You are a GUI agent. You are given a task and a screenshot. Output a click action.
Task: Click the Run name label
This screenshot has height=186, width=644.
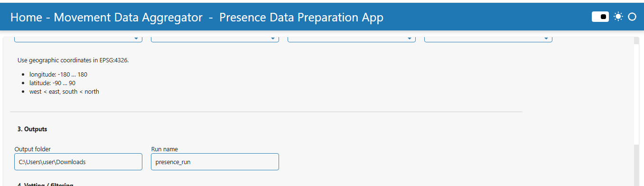(x=165, y=149)
